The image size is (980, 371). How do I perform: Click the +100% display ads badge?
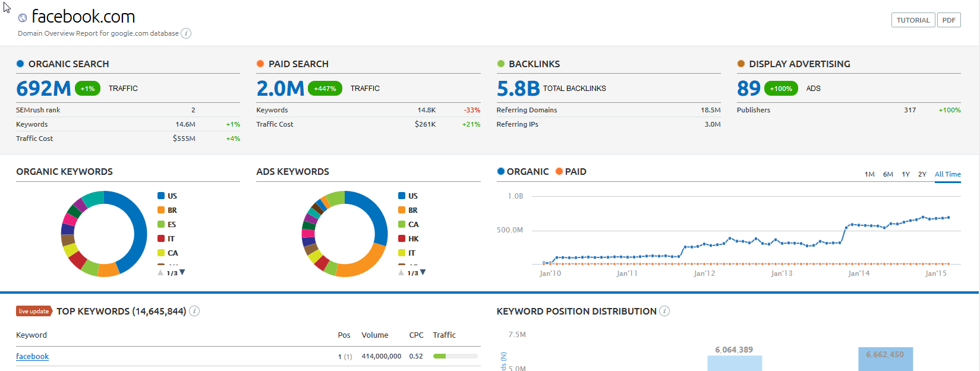[x=781, y=89]
